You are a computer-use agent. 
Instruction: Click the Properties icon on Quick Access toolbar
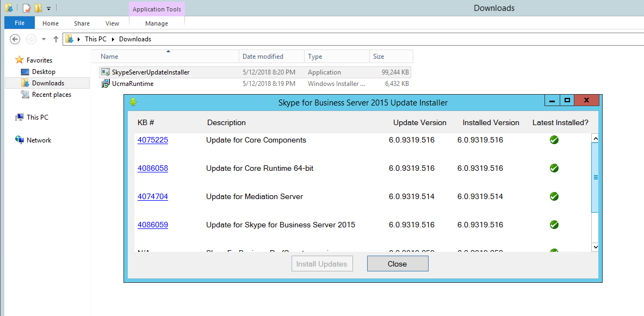pyautogui.click(x=26, y=8)
